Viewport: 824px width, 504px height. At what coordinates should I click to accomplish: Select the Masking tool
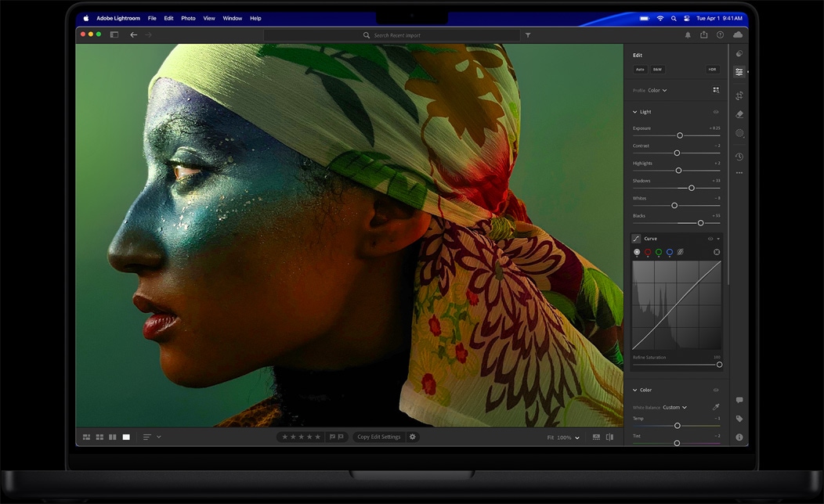pyautogui.click(x=739, y=133)
